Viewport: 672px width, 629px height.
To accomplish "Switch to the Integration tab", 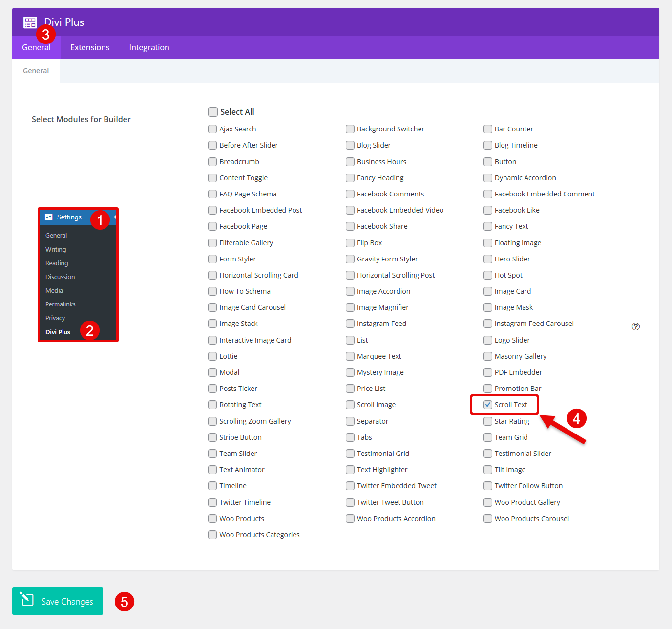I will click(149, 47).
